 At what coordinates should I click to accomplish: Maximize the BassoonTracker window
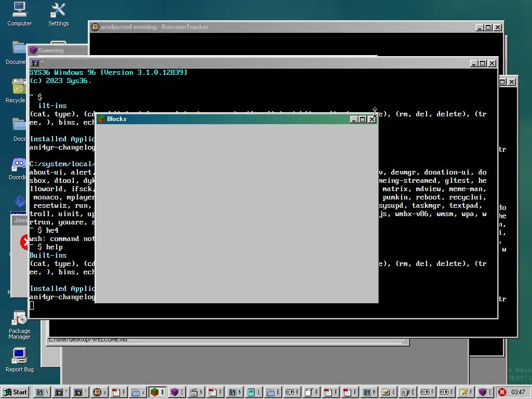pyautogui.click(x=488, y=27)
